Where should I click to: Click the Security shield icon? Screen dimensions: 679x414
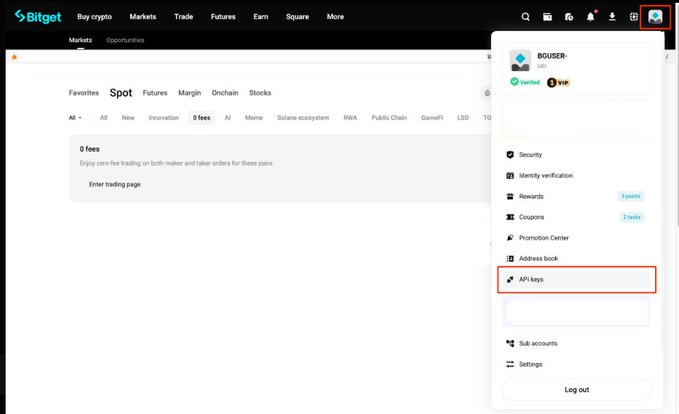coord(510,155)
